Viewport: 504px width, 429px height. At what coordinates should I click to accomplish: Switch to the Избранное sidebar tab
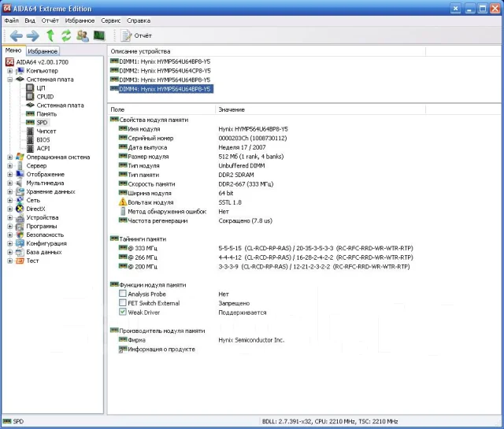click(43, 51)
